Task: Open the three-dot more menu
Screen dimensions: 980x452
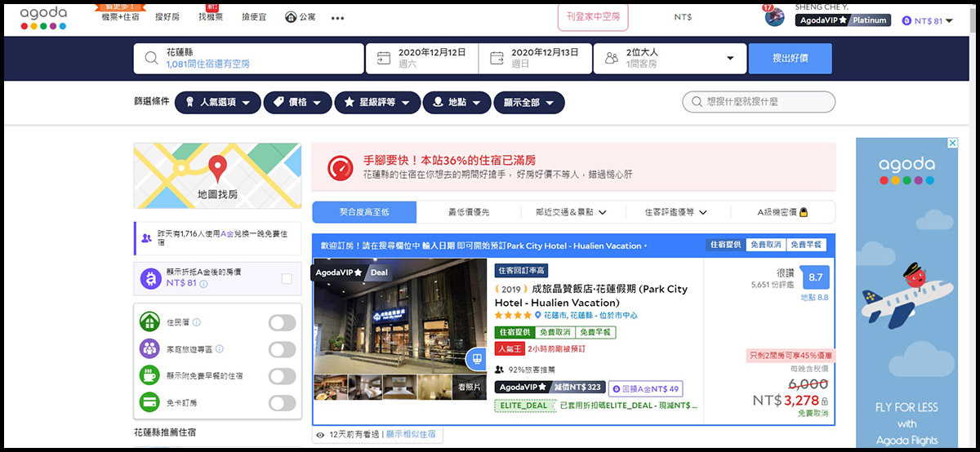Action: tap(338, 18)
